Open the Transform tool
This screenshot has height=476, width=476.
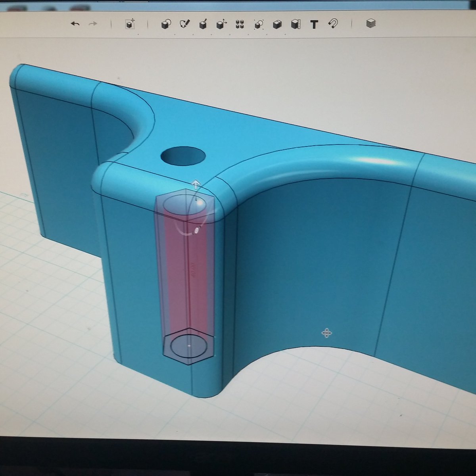130,24
